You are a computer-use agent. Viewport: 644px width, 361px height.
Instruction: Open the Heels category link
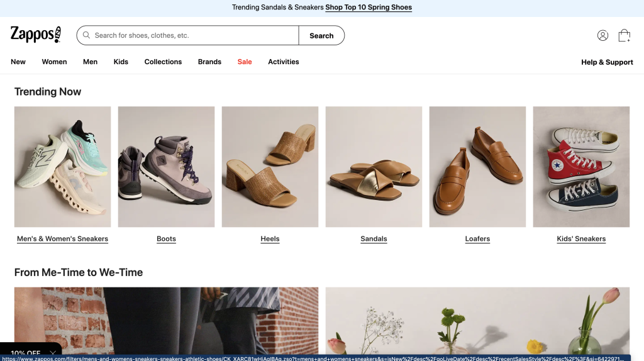coord(270,238)
